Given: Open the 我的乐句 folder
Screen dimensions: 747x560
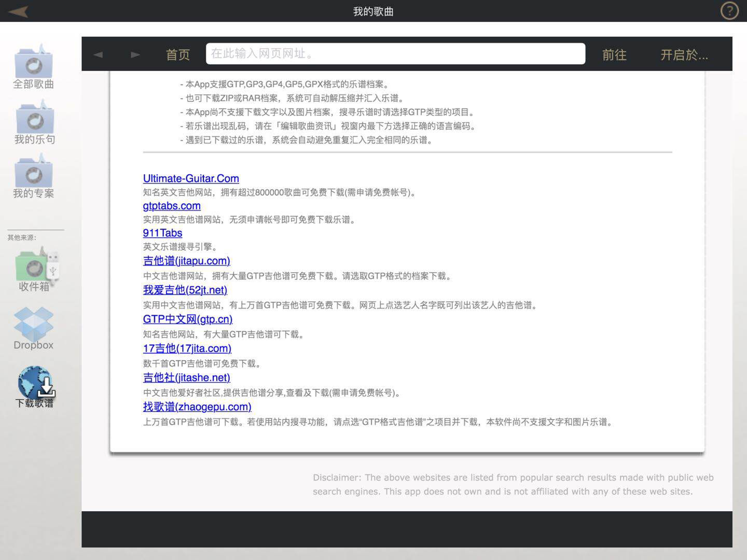Looking at the screenshot, I should [x=34, y=120].
